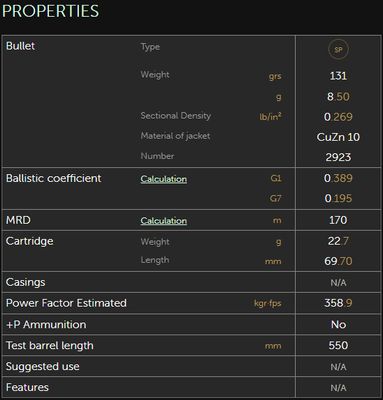Select the PROPERTIES heading
The width and height of the screenshot is (383, 400).
click(51, 11)
